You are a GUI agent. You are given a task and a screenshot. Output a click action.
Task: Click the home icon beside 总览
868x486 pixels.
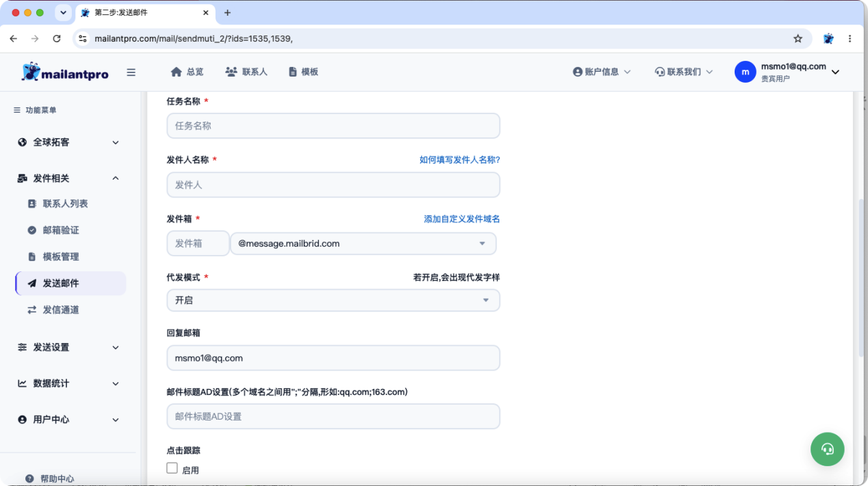coord(176,72)
